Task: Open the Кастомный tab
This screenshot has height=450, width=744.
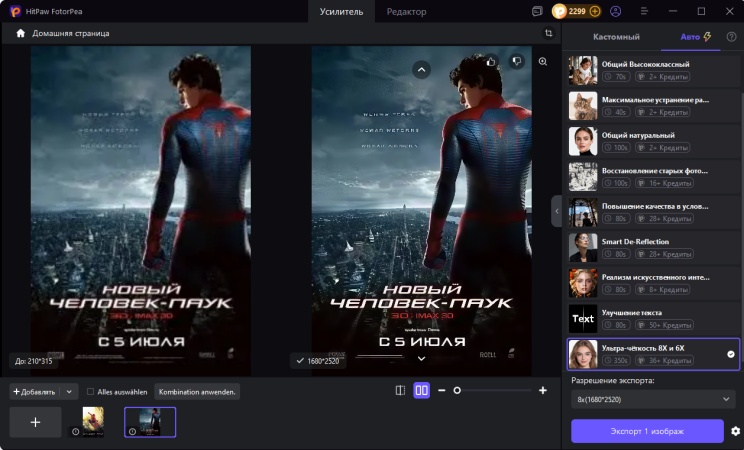Action: click(616, 37)
